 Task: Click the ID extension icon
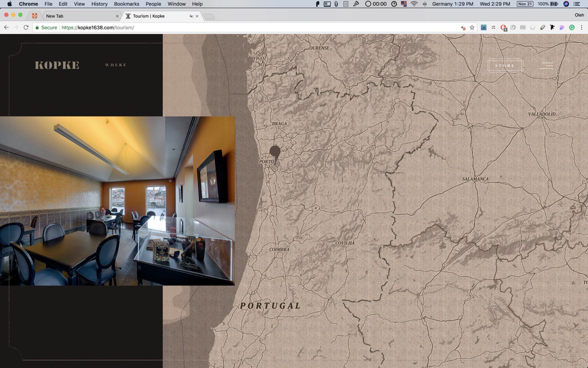pos(513,28)
